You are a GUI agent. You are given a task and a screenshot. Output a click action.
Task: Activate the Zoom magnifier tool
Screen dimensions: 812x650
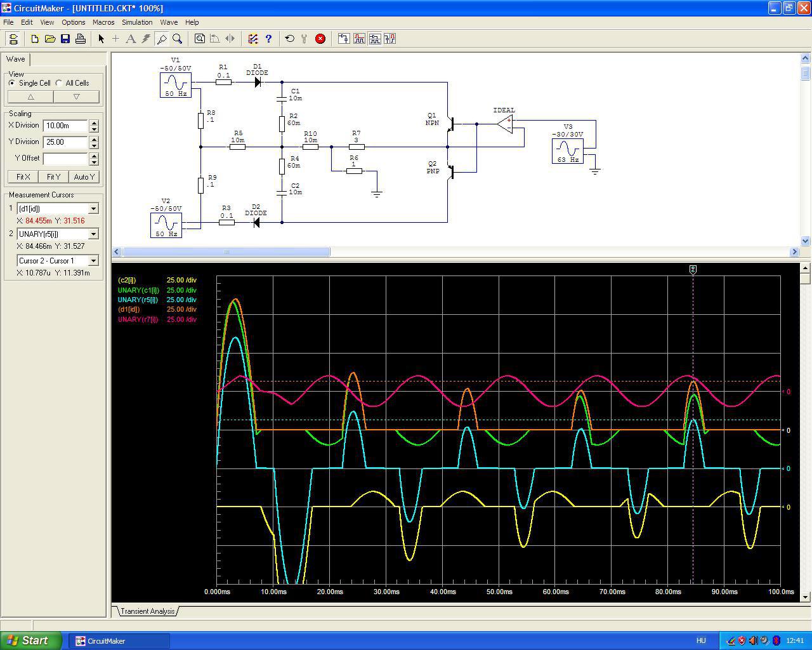click(178, 39)
